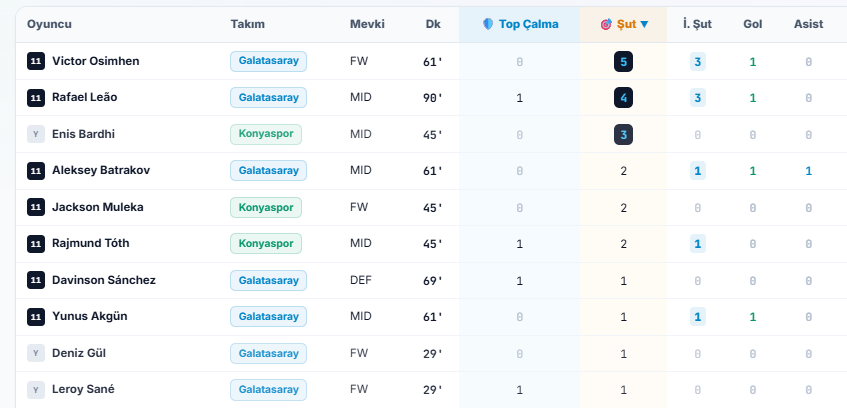Screen dimensions: 847x408
Task: Click Enis Bardhi's Konyaspor team tag
Action: (x=266, y=134)
